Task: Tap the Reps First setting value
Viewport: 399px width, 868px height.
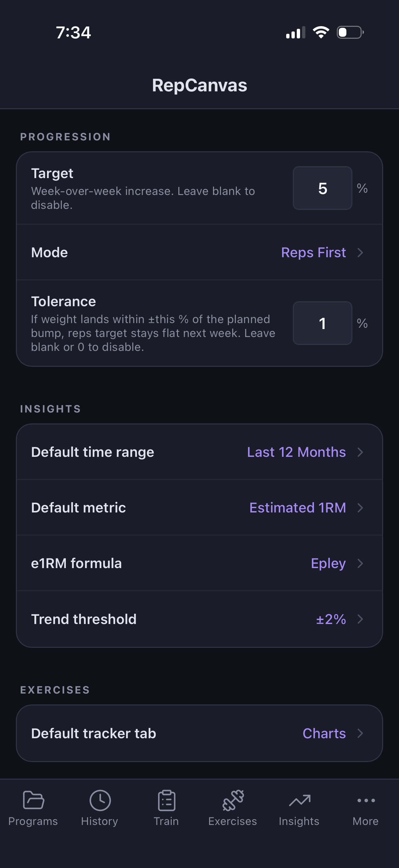Action: [313, 253]
